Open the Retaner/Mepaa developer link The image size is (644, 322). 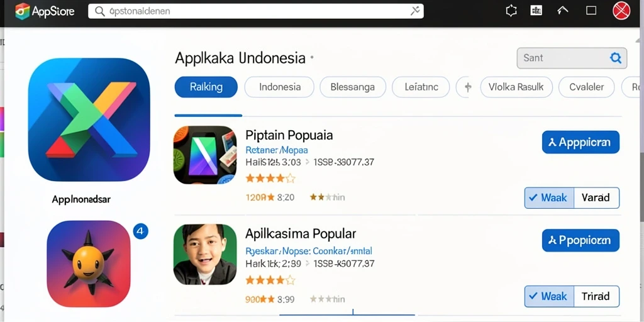point(277,150)
